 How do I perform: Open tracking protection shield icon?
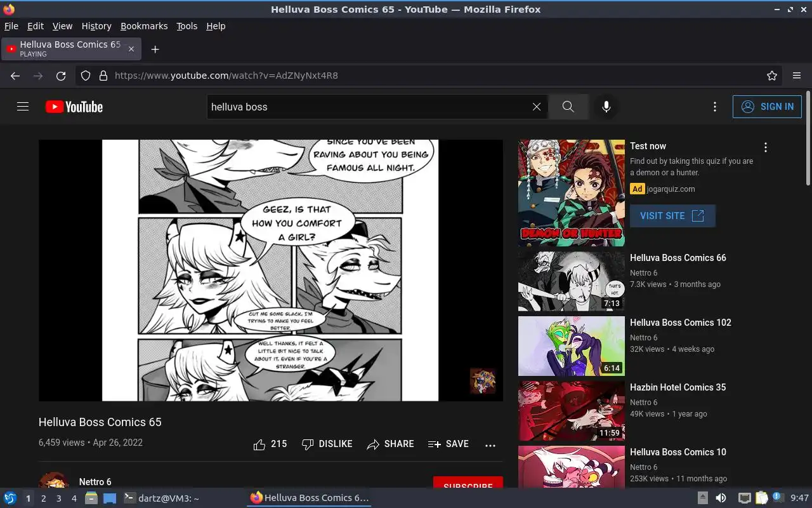86,76
